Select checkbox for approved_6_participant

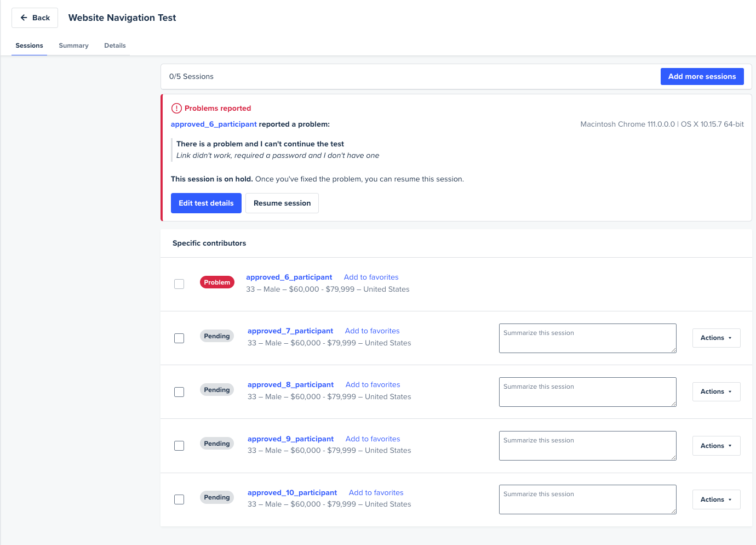pos(179,284)
